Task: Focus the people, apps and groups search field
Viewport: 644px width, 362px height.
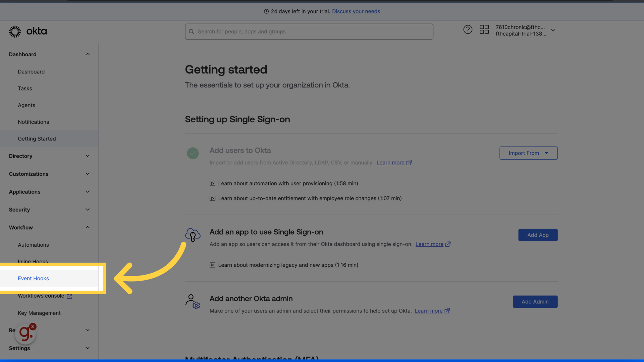Action: click(x=309, y=32)
